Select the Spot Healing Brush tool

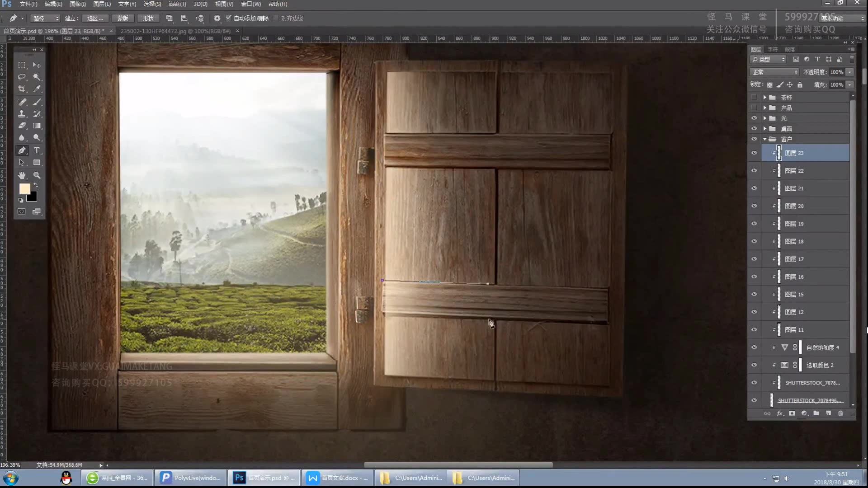(x=22, y=102)
